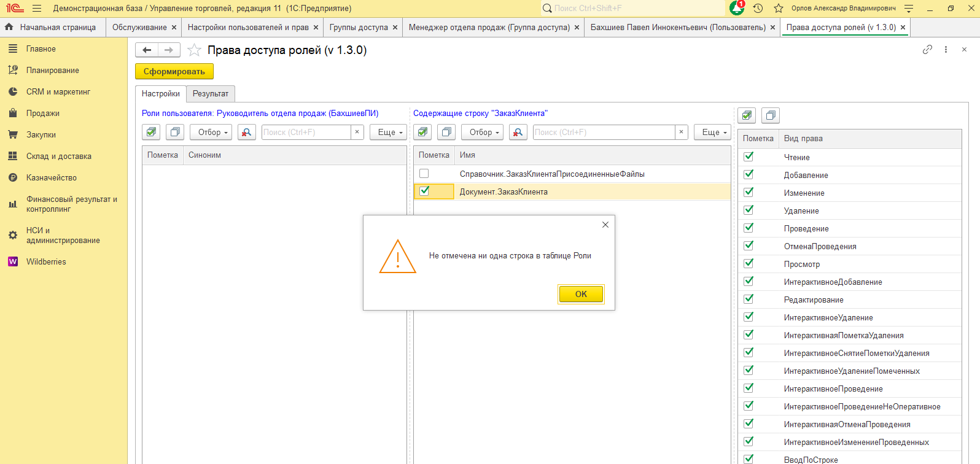The height and width of the screenshot is (464, 980).
Task: Cancel search in objects table toolbar
Action: click(518, 132)
